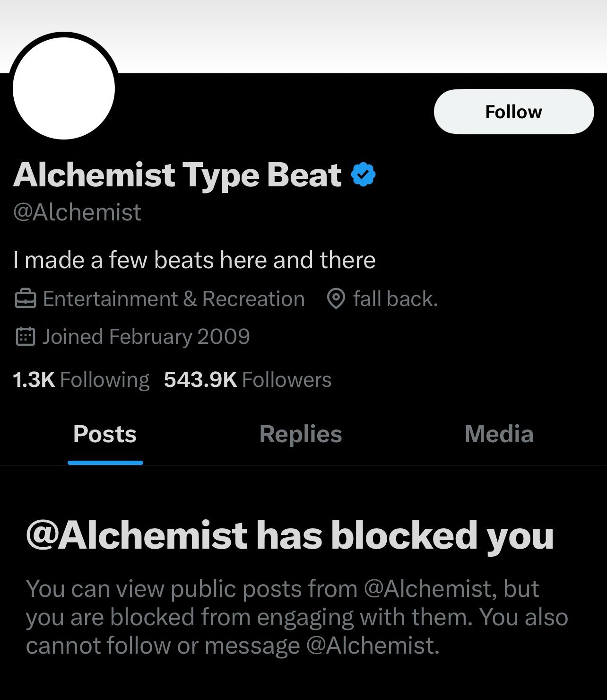Click the calendar joined-date icon
607x700 pixels.
(x=26, y=337)
